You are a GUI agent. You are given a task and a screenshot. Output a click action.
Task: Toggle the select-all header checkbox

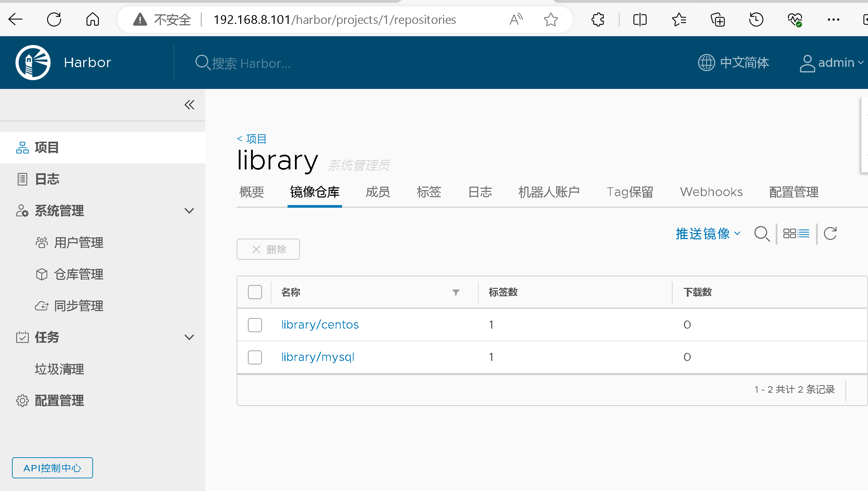click(255, 292)
